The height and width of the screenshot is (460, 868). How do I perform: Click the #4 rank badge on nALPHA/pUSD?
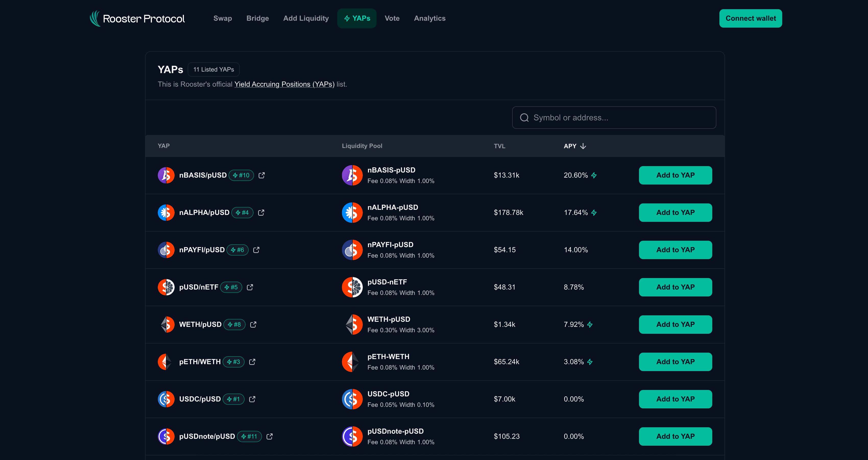[x=242, y=212]
